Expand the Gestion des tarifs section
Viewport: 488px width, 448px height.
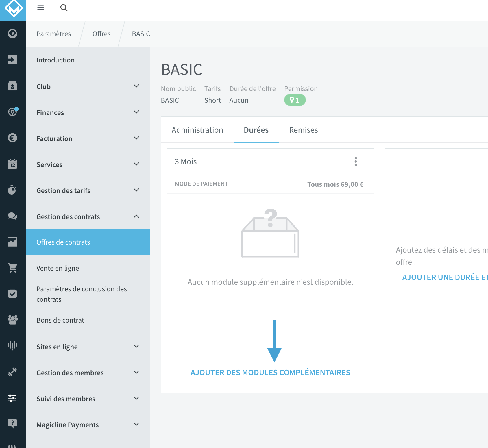click(88, 190)
